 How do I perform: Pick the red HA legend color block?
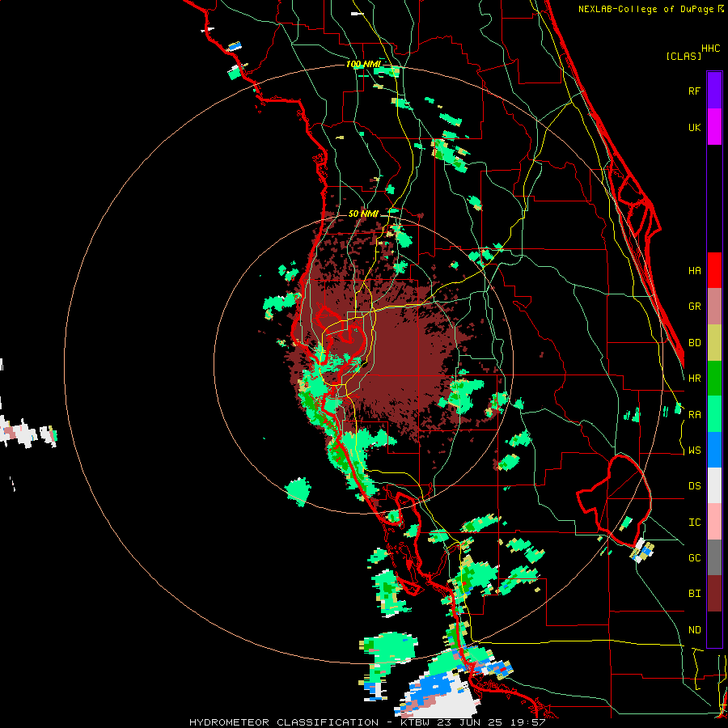[714, 270]
